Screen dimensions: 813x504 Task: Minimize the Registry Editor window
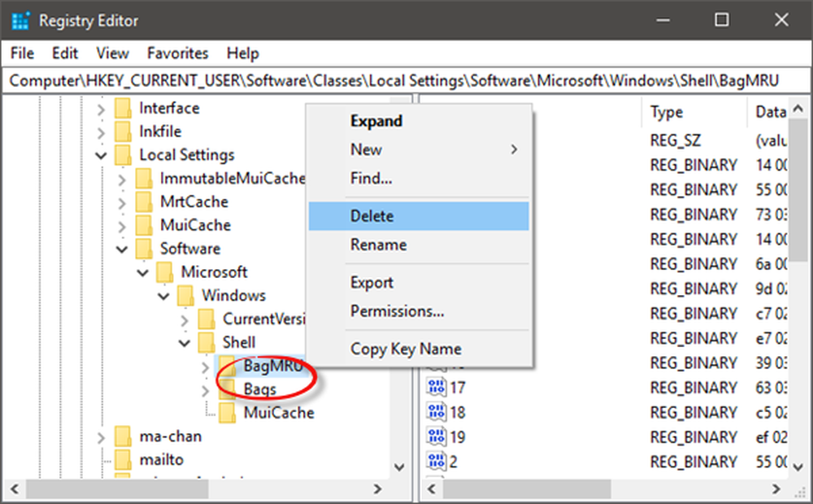[663, 21]
